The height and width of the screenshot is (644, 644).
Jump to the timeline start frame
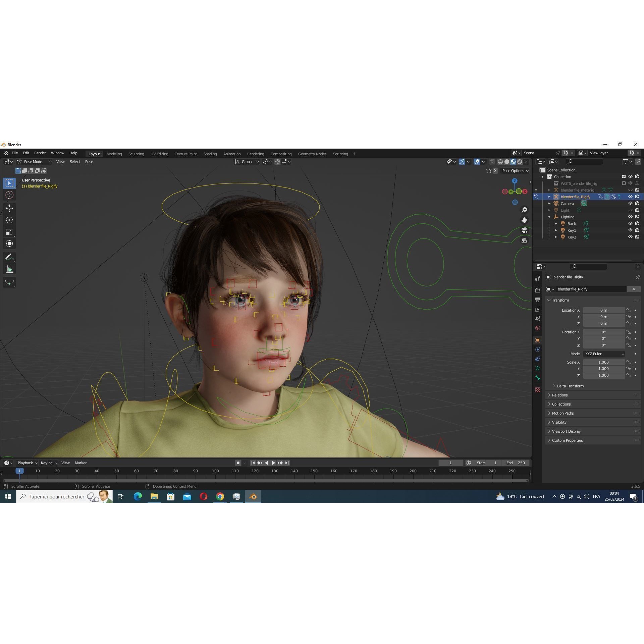click(253, 463)
